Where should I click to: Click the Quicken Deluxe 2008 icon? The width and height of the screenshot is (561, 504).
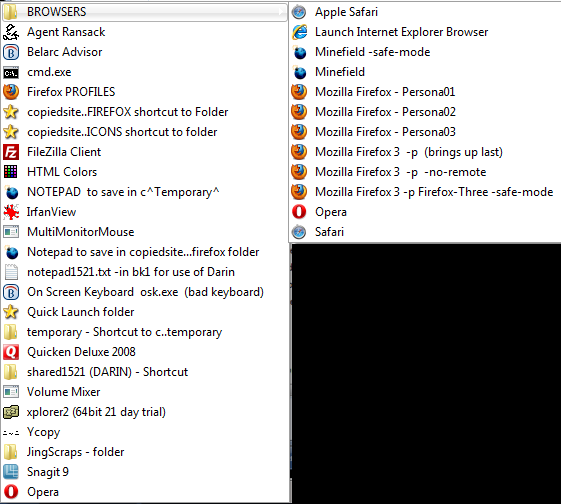point(11,352)
